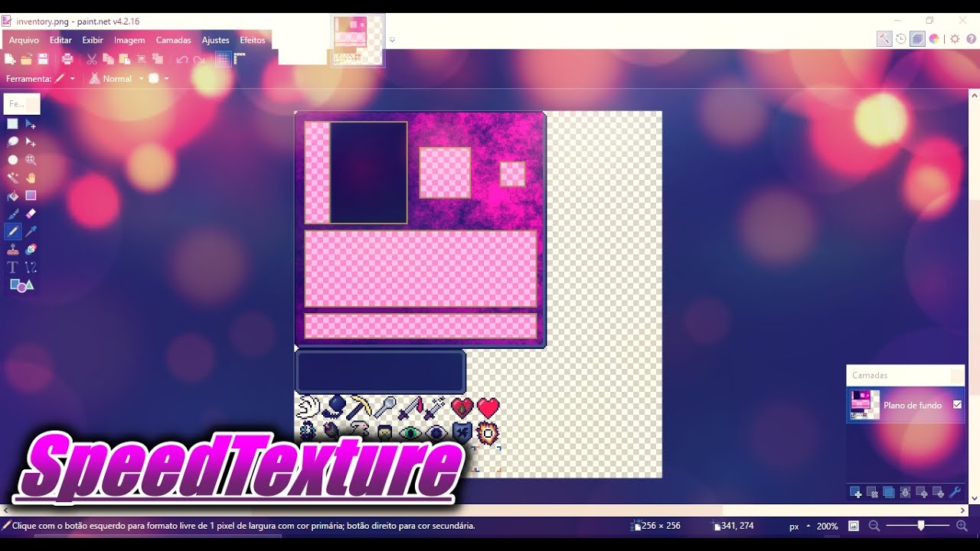This screenshot has height=551, width=980.
Task: Click the Crop to Selection icon
Action: pos(141,59)
